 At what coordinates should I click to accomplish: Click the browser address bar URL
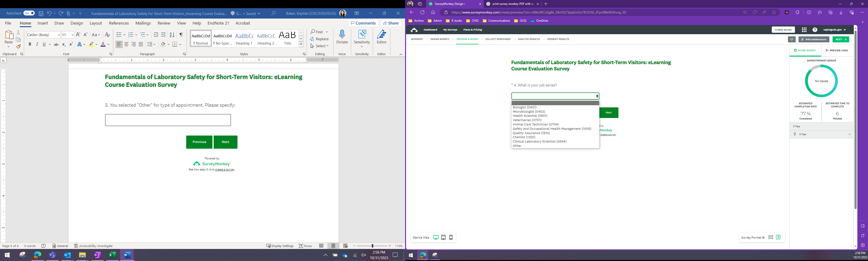(x=539, y=13)
